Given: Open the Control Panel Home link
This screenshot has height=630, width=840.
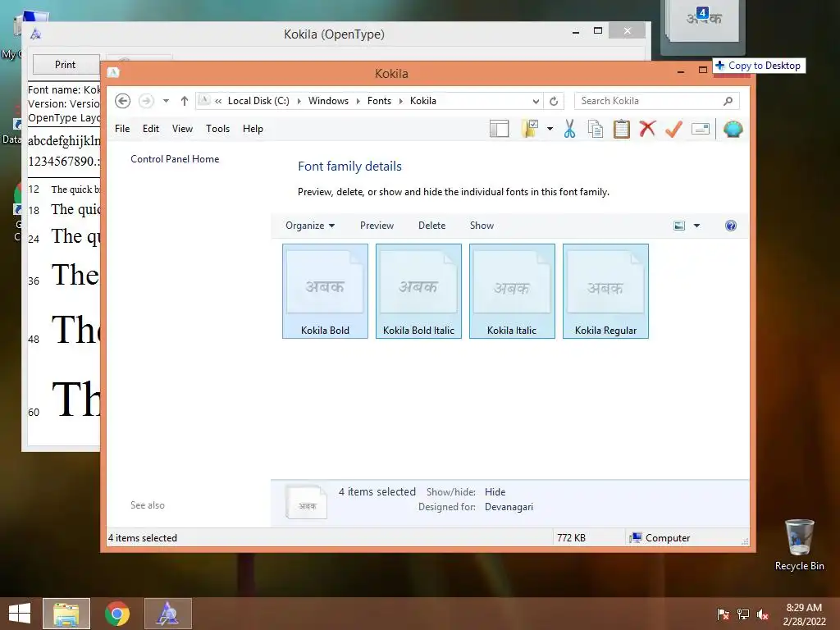Looking at the screenshot, I should click(x=175, y=159).
